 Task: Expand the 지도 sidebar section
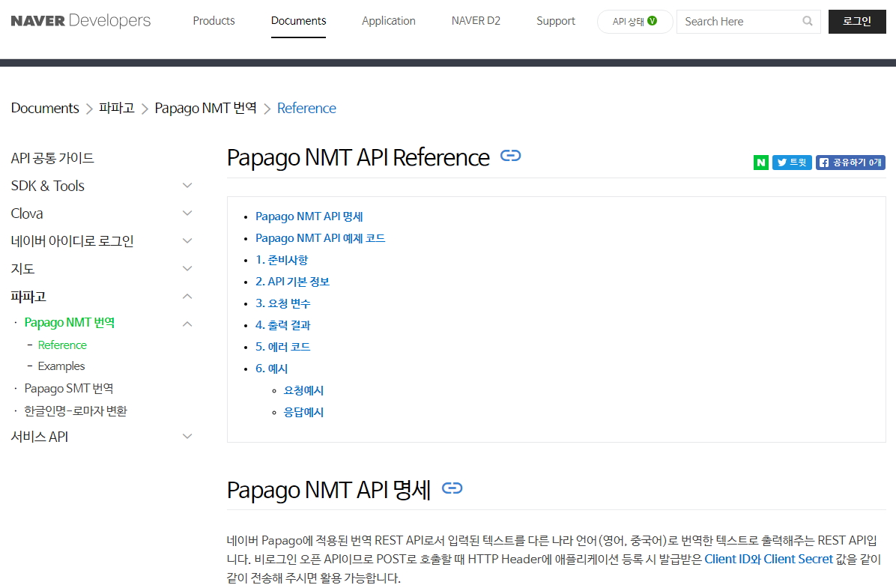pos(187,269)
